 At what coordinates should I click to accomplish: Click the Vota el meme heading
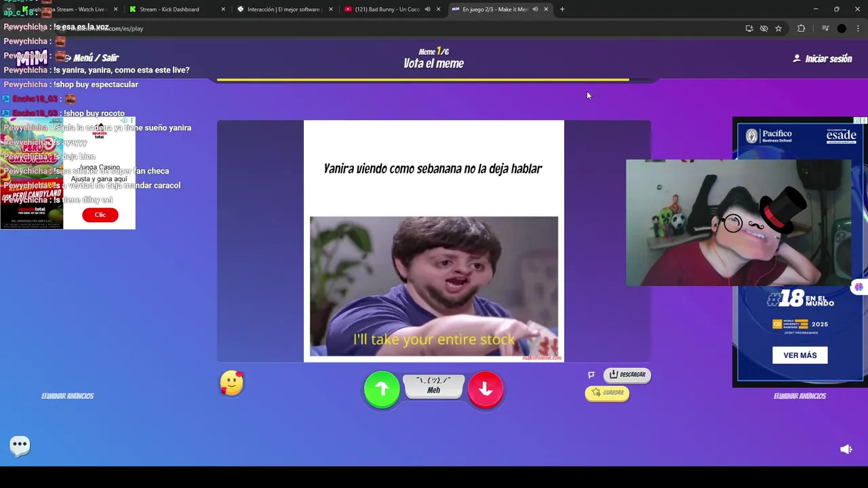434,64
